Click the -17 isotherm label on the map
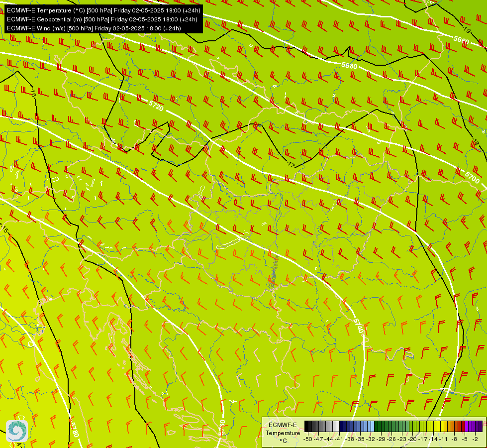This screenshot has height=448, width=487. pyautogui.click(x=291, y=164)
